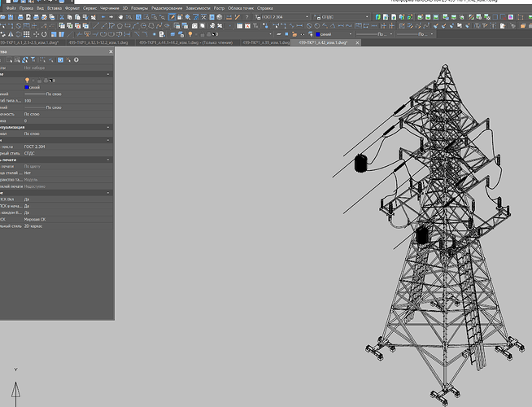Toggle layer lightbulb in properties panel row
The width and height of the screenshot is (532, 407).
tap(27, 81)
